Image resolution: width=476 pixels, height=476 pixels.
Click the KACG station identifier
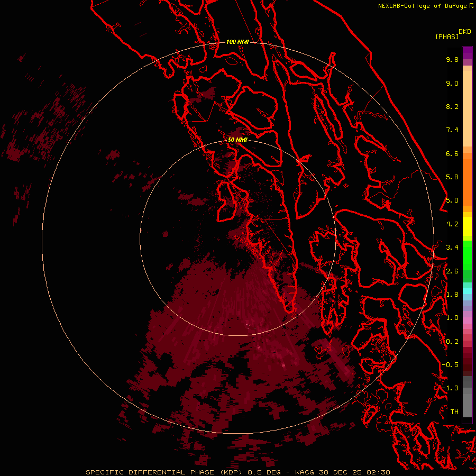(x=305, y=472)
